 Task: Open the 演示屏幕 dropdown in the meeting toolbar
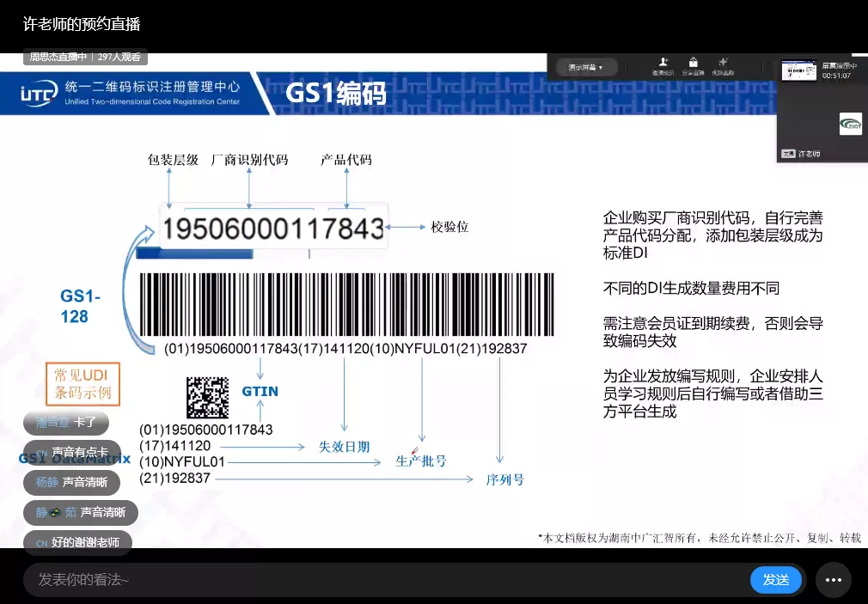[586, 68]
